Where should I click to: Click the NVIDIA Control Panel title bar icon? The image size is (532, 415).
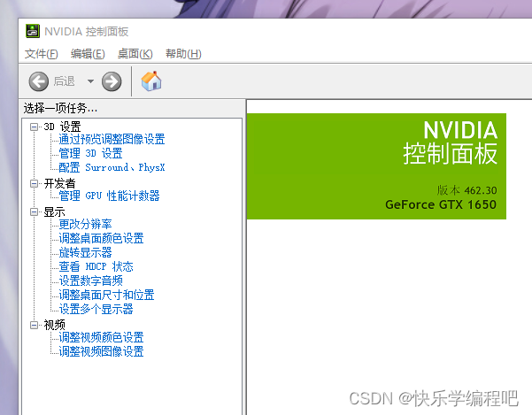click(33, 31)
